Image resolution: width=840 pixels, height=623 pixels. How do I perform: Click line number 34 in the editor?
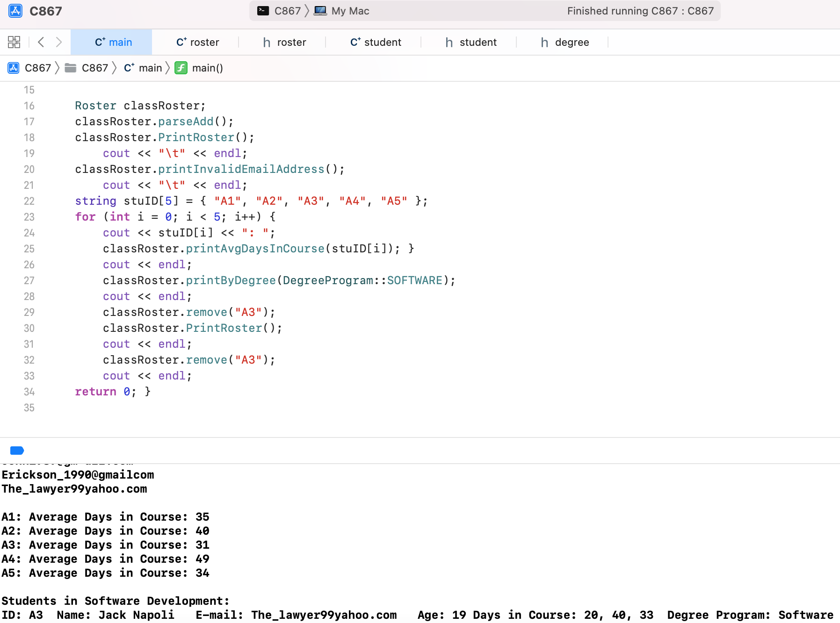point(29,392)
